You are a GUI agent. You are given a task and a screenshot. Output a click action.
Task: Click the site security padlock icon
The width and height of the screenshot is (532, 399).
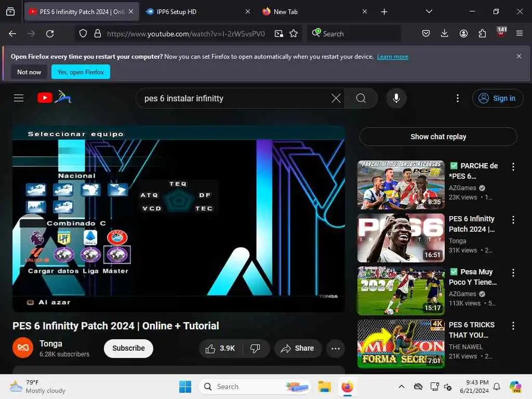pos(98,34)
